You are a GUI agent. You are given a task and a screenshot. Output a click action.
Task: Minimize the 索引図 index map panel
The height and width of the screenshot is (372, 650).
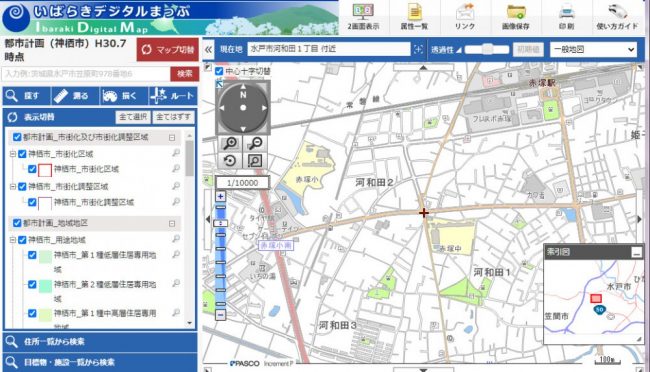point(636,252)
